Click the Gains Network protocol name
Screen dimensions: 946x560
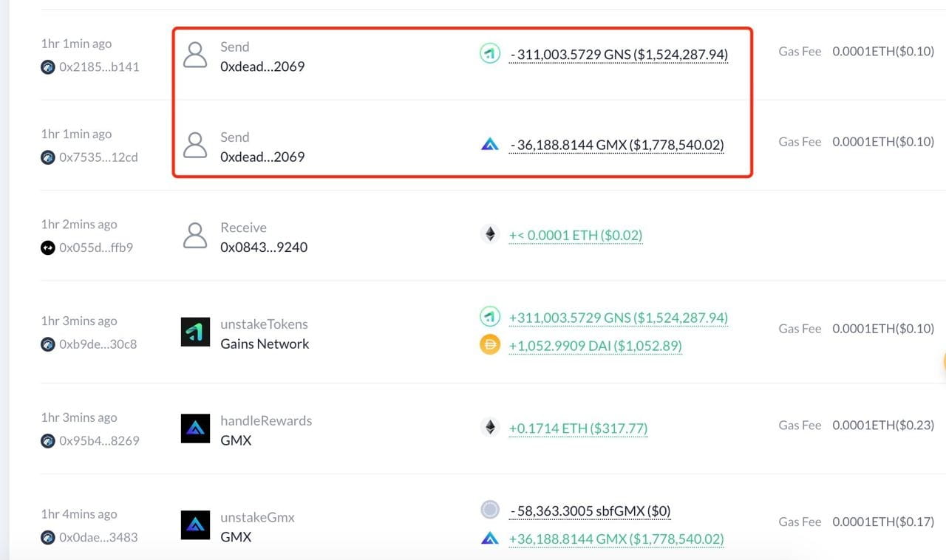(x=265, y=344)
